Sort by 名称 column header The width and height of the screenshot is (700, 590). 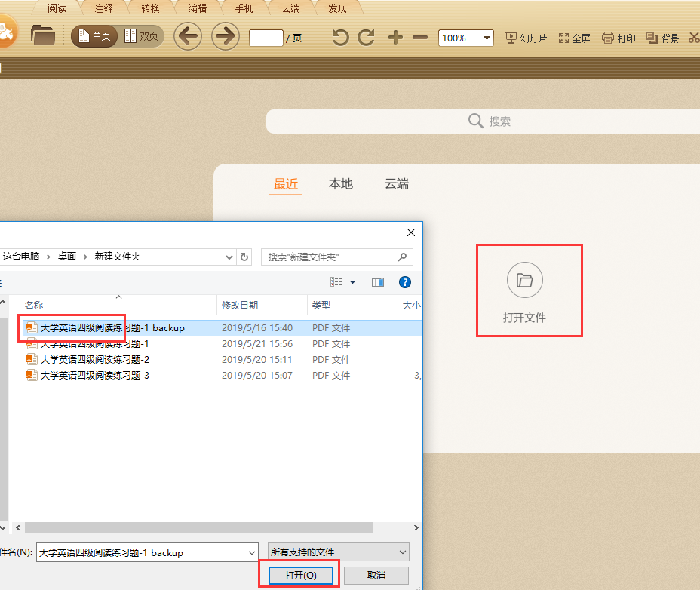tap(34, 305)
